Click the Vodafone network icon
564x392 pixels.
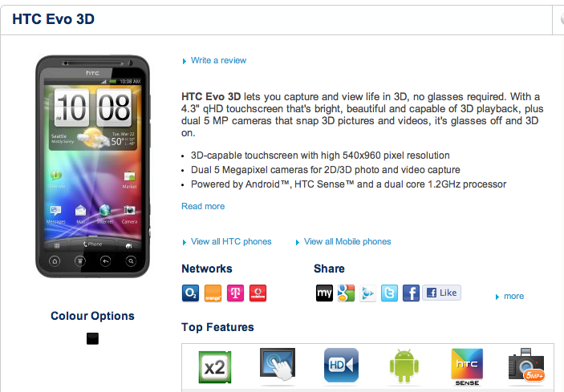pyautogui.click(x=258, y=293)
